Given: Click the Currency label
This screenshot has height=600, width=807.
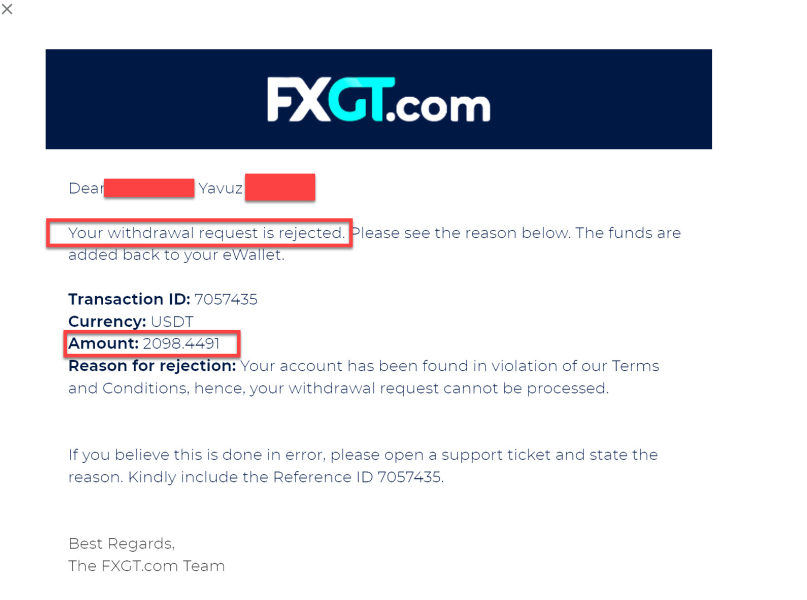Looking at the screenshot, I should click(107, 322).
